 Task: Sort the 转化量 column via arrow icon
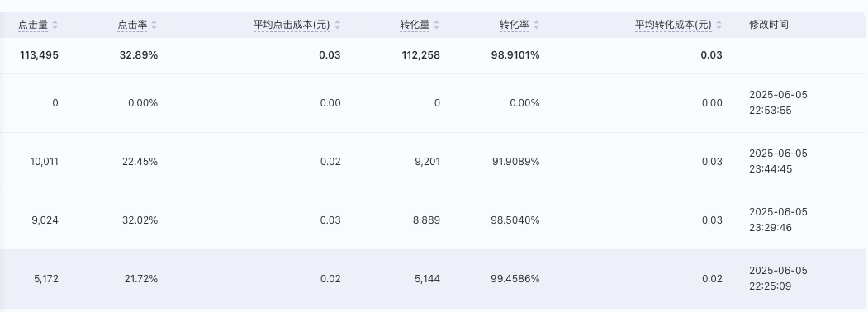[436, 25]
